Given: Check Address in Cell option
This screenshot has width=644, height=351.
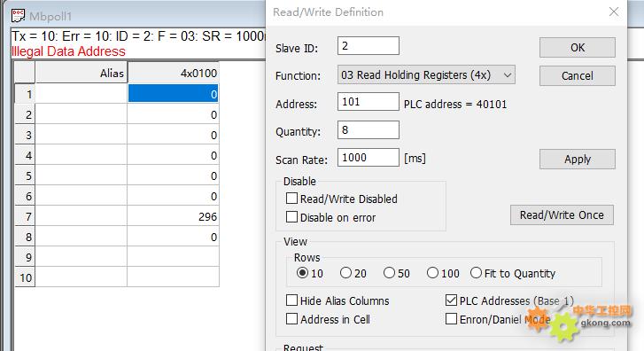Looking at the screenshot, I should 291,319.
